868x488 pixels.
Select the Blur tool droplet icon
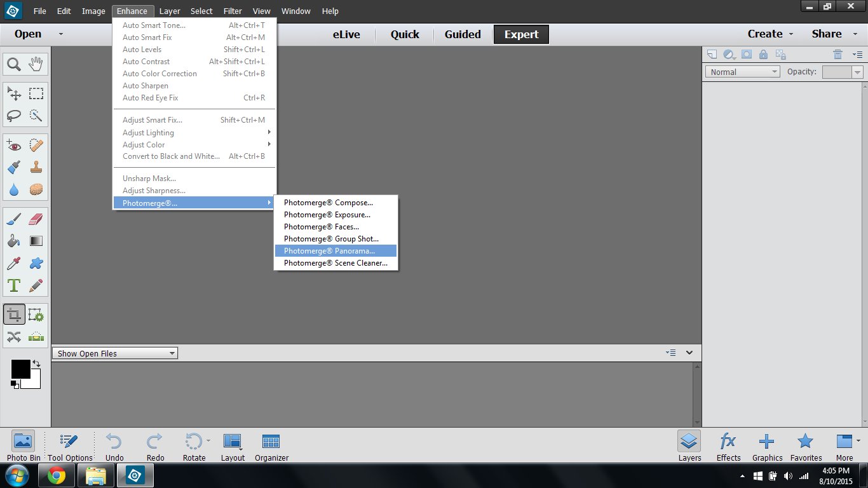[14, 189]
